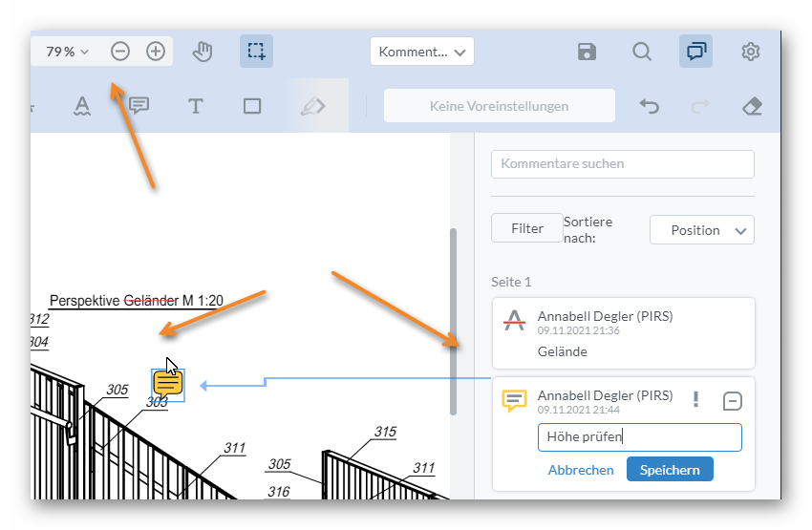This screenshot has width=812, height=530.
Task: Click the zoom out minus icon
Action: (119, 52)
